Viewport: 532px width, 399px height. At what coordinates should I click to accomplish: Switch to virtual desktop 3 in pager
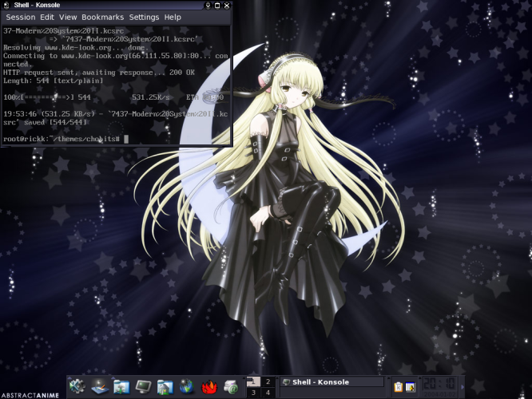(253, 393)
